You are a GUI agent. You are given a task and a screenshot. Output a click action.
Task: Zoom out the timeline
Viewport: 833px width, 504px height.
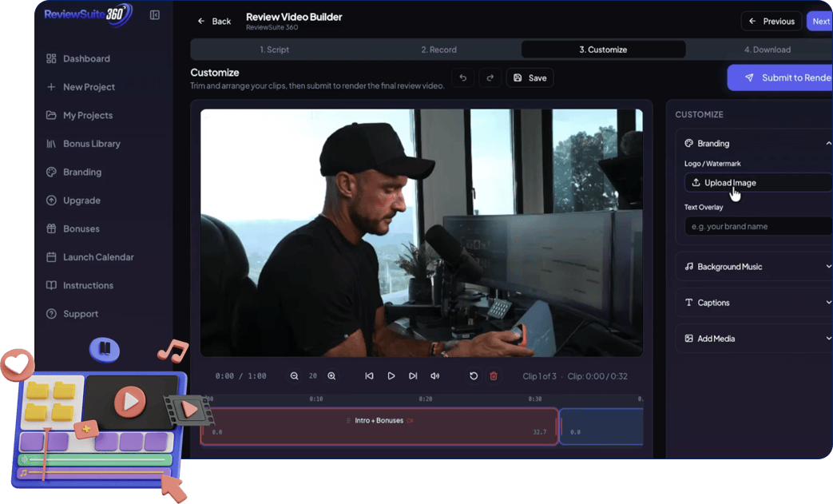tap(295, 376)
